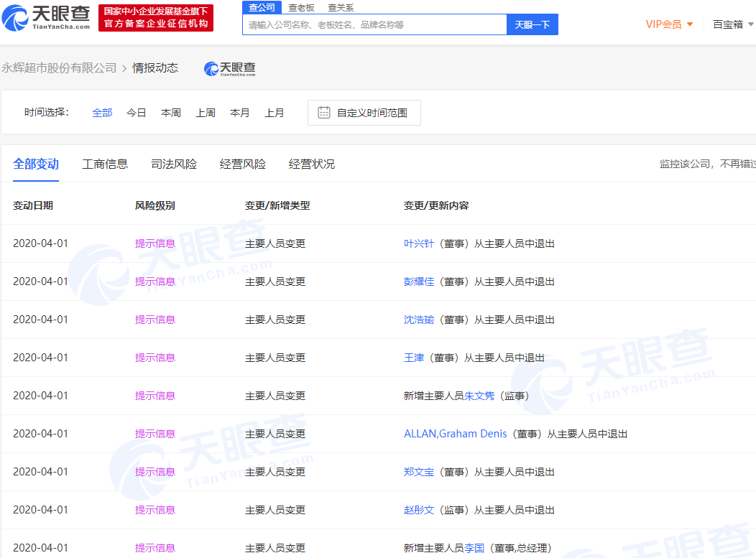Click date 2020-04-01 in the 李国 row
This screenshot has width=756, height=558.
pos(40,548)
